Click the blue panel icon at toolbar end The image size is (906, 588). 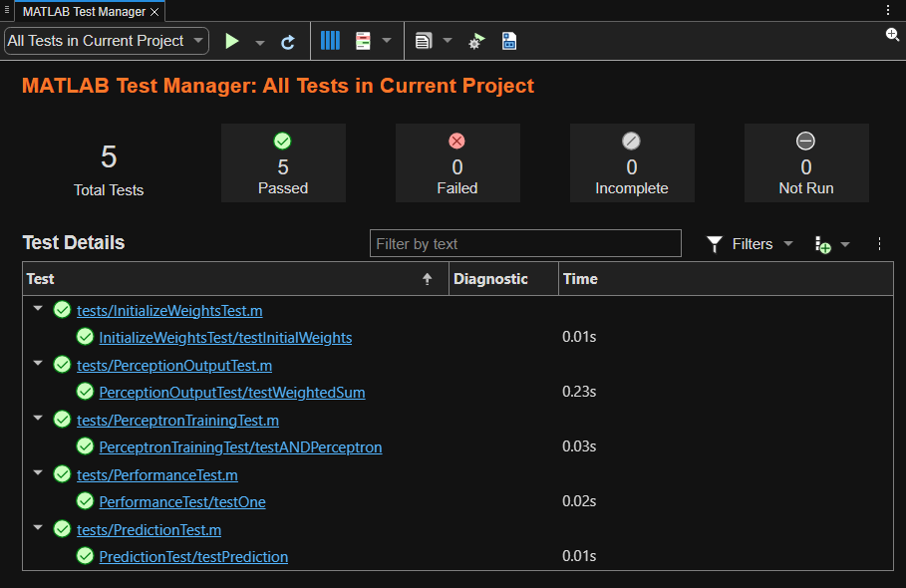click(509, 41)
